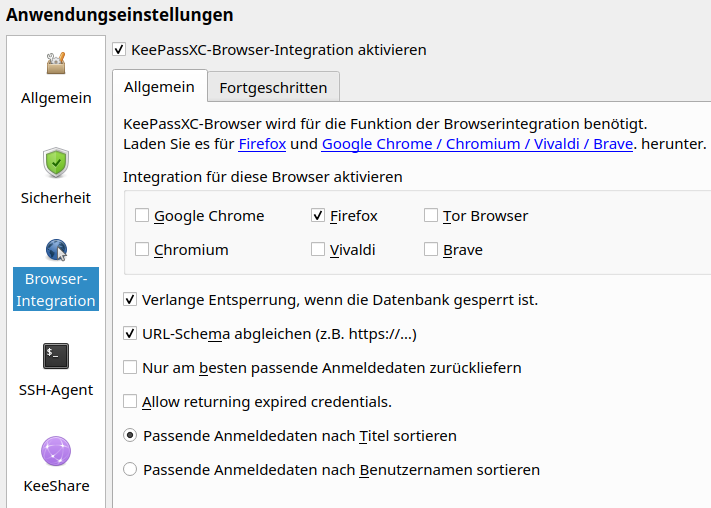Enable the Brave browser checkbox
This screenshot has width=711, height=508.
tap(431, 250)
